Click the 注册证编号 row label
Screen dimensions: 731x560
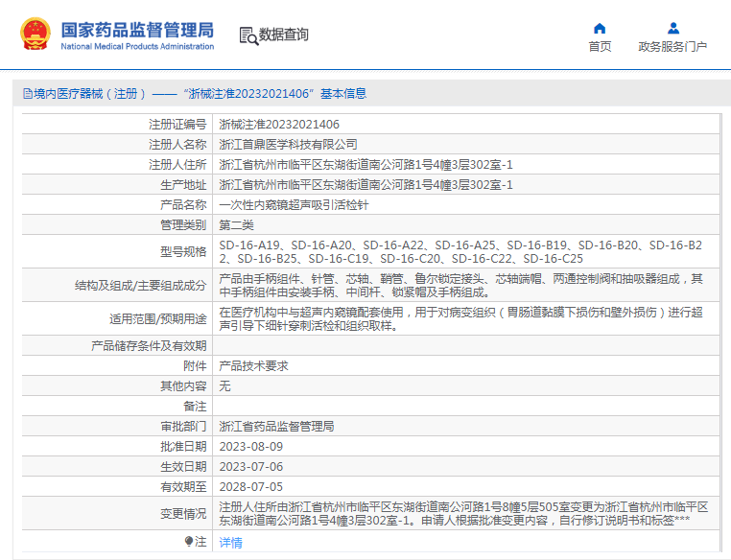pyautogui.click(x=177, y=125)
